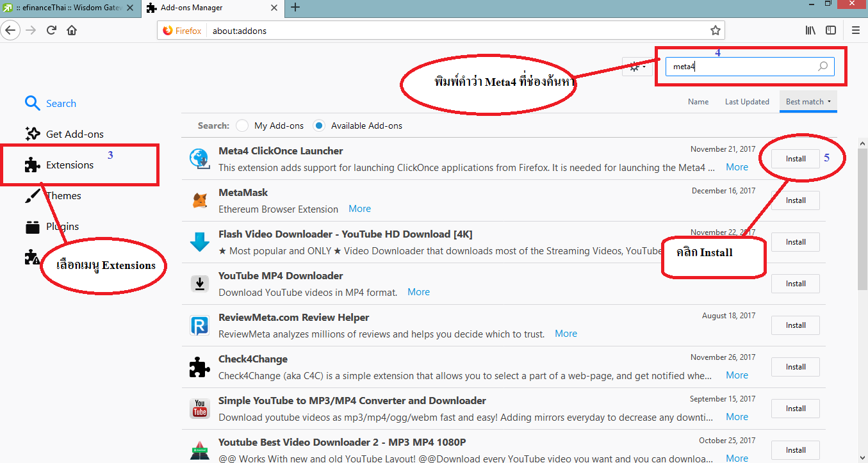Viewport: 868px width, 463px height.
Task: Open the gear tools dropdown
Action: pyautogui.click(x=637, y=67)
